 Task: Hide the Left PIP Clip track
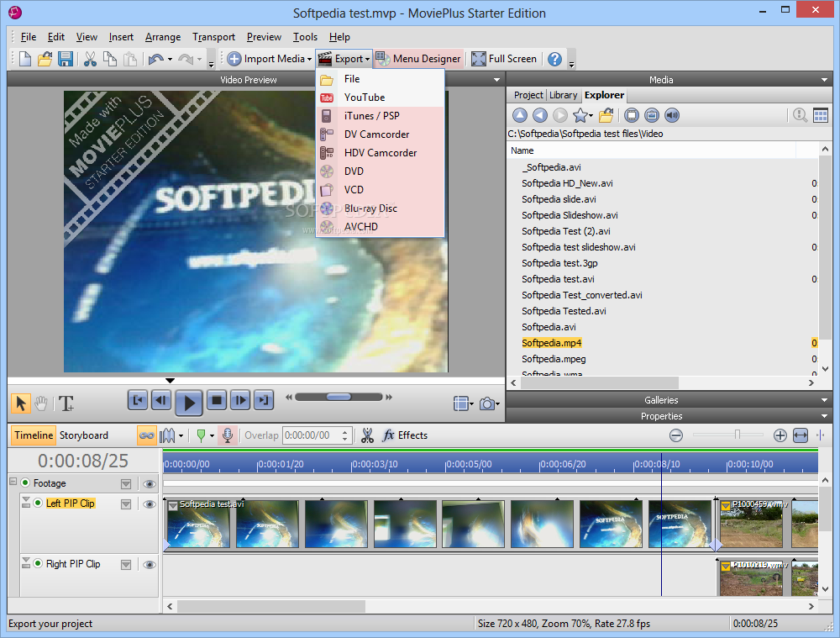point(150,504)
